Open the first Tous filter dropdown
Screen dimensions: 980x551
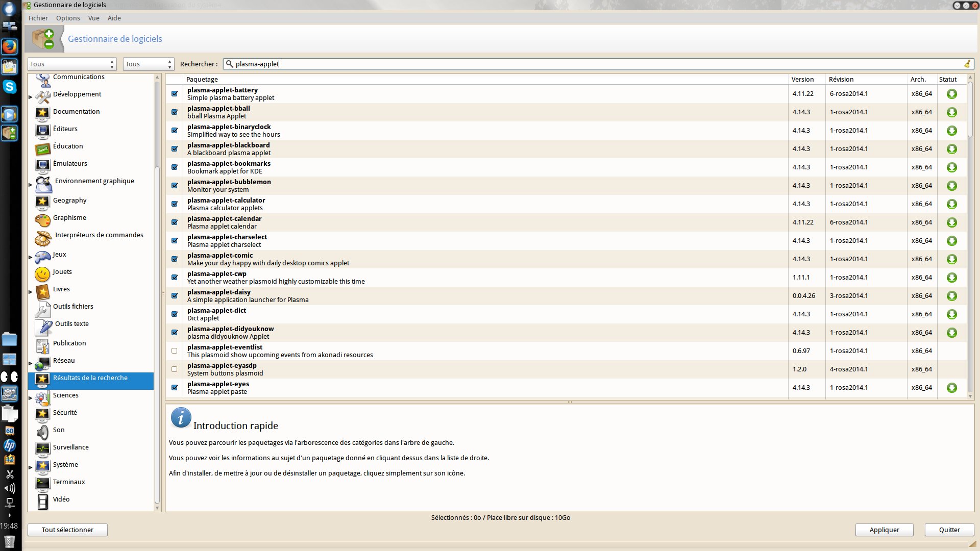(71, 64)
